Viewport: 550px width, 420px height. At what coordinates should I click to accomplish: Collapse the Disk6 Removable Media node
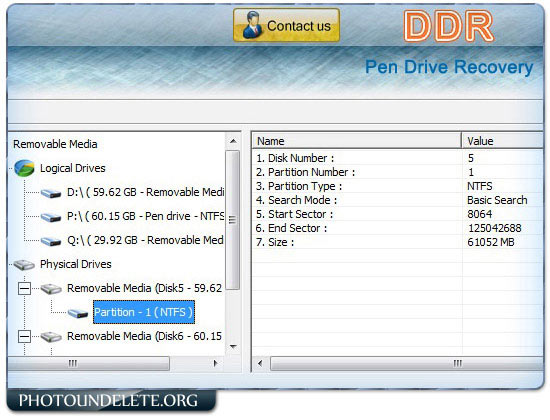pyautogui.click(x=25, y=337)
